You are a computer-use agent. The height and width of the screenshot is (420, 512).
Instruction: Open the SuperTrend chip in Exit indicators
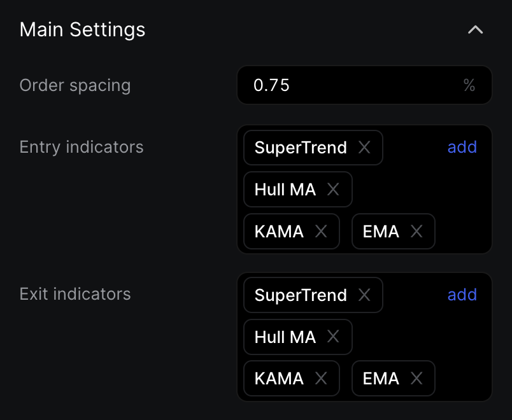click(300, 295)
